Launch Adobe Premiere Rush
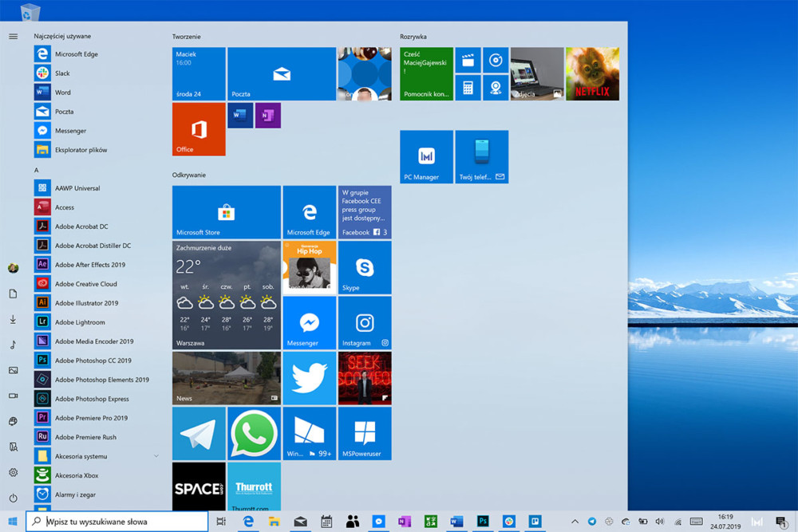Image resolution: width=798 pixels, height=532 pixels. point(97,437)
